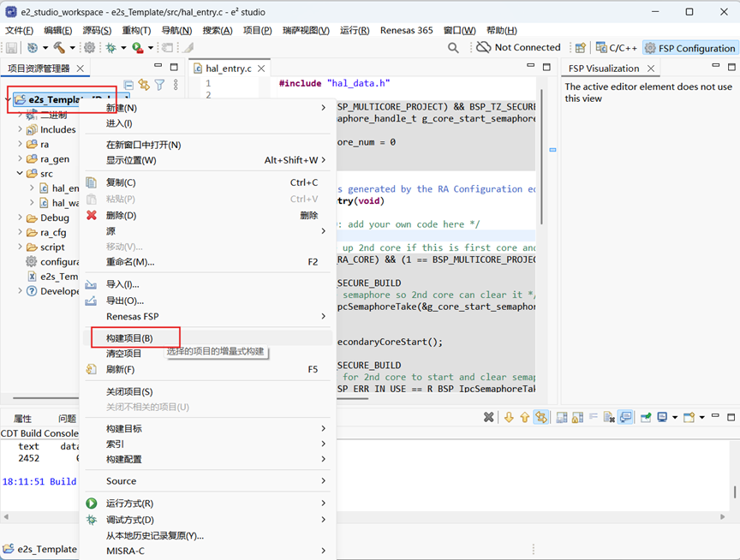Click the Open Perspective icon

[x=581, y=48]
